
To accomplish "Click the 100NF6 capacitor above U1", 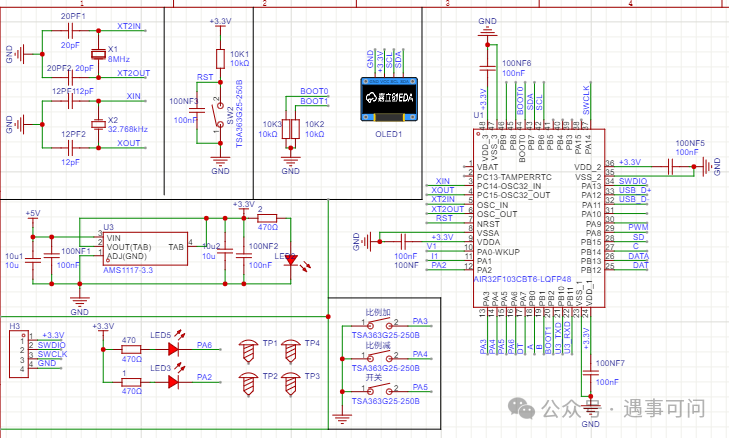I will pyautogui.click(x=487, y=68).
